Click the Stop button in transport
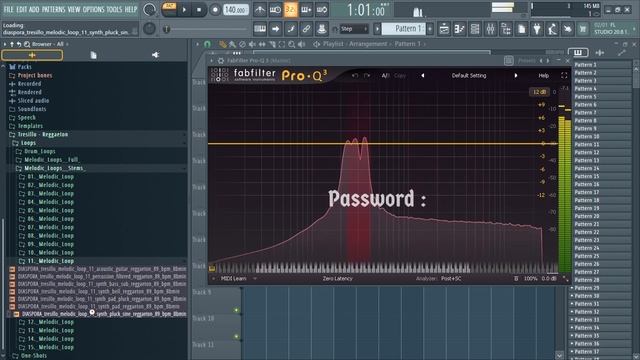Image resolution: width=640 pixels, height=360 pixels. (x=199, y=9)
